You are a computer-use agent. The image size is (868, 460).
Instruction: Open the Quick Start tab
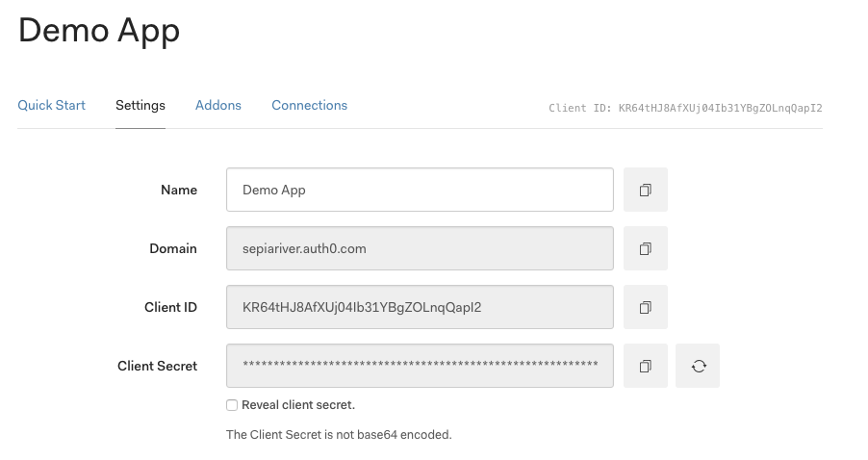coord(51,105)
